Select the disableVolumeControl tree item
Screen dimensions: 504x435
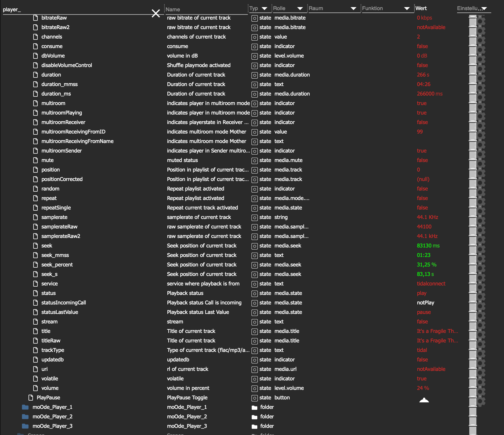point(66,65)
